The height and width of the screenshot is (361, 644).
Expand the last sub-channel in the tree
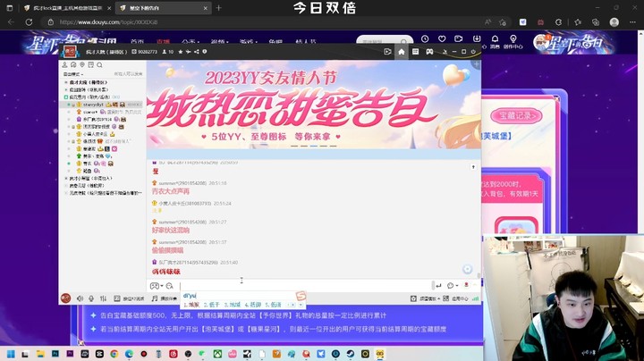(x=65, y=193)
